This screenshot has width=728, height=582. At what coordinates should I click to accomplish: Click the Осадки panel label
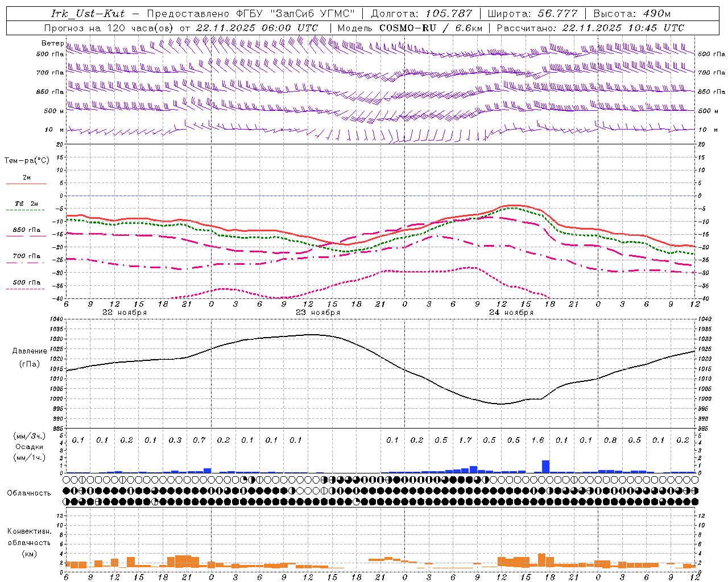[x=28, y=447]
